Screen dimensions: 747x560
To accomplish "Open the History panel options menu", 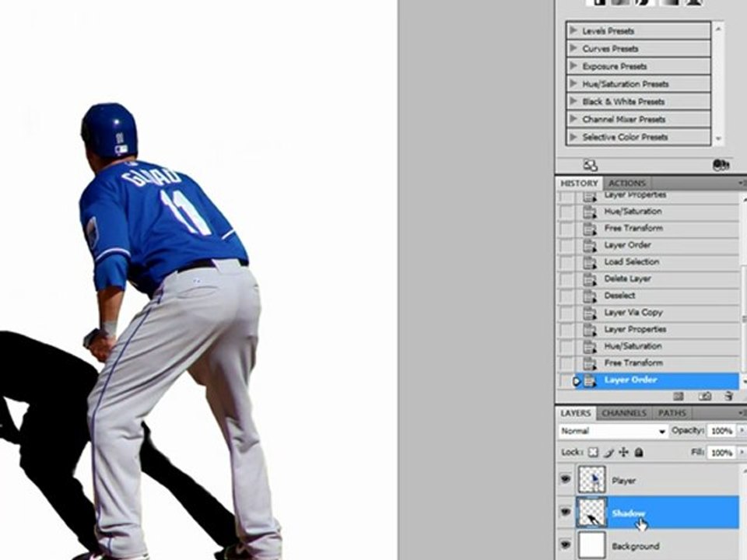I will tap(742, 184).
